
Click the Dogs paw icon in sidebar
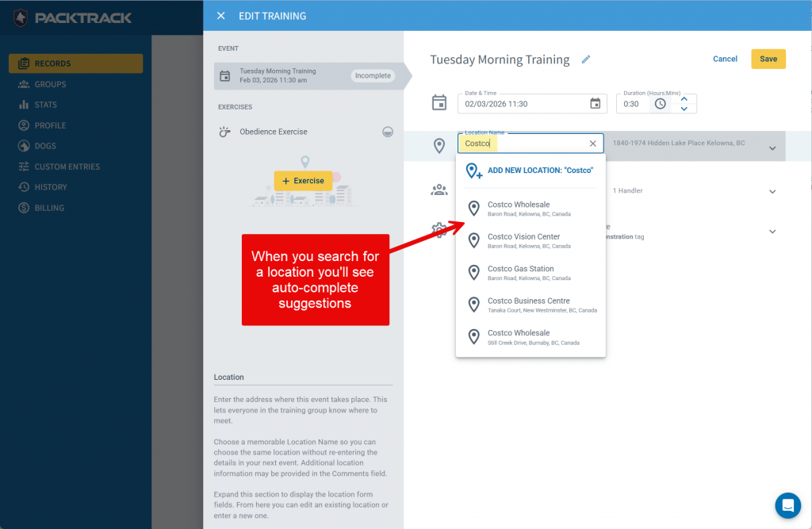click(x=24, y=146)
